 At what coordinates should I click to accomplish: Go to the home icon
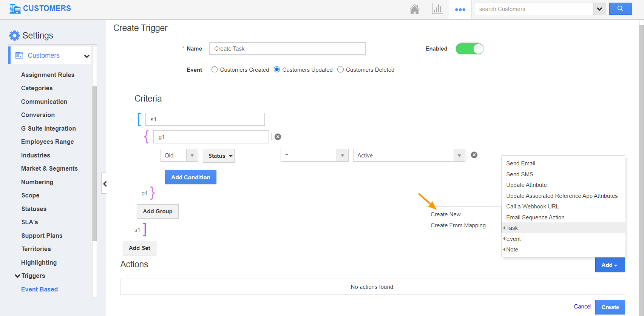tap(415, 9)
